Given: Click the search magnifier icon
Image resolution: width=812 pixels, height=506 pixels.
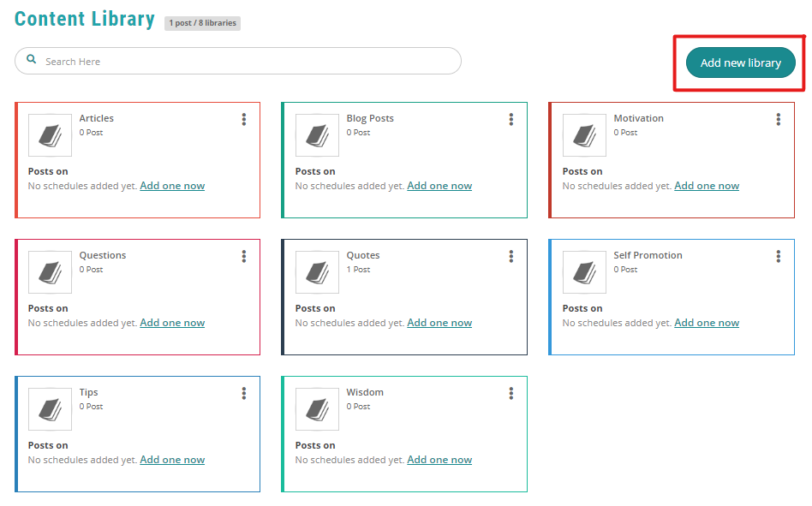Looking at the screenshot, I should point(32,59).
